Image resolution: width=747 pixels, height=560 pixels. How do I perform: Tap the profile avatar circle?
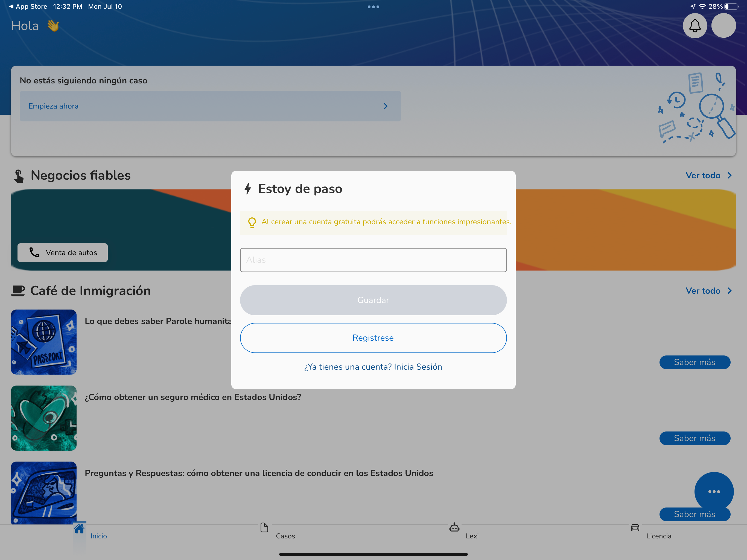tap(723, 26)
